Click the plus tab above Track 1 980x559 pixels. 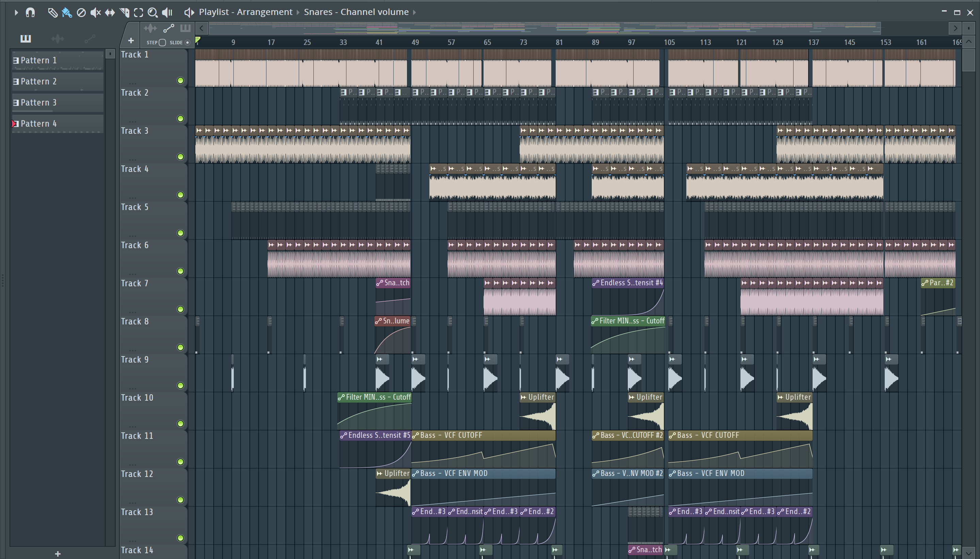click(131, 40)
